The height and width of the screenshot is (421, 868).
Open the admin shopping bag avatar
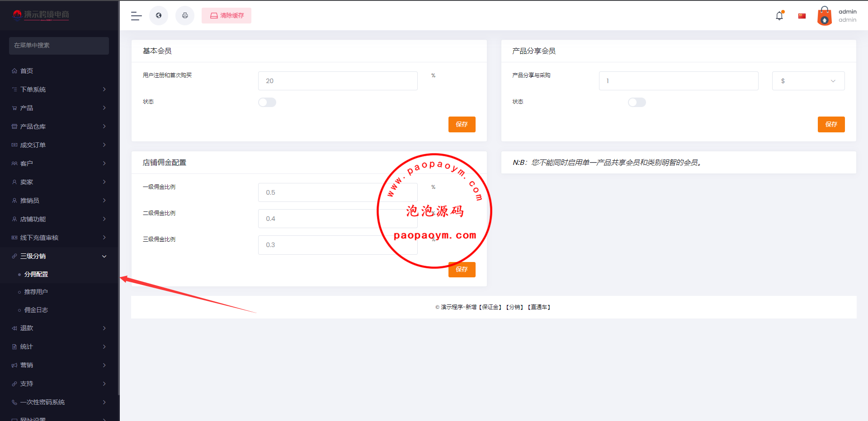824,16
